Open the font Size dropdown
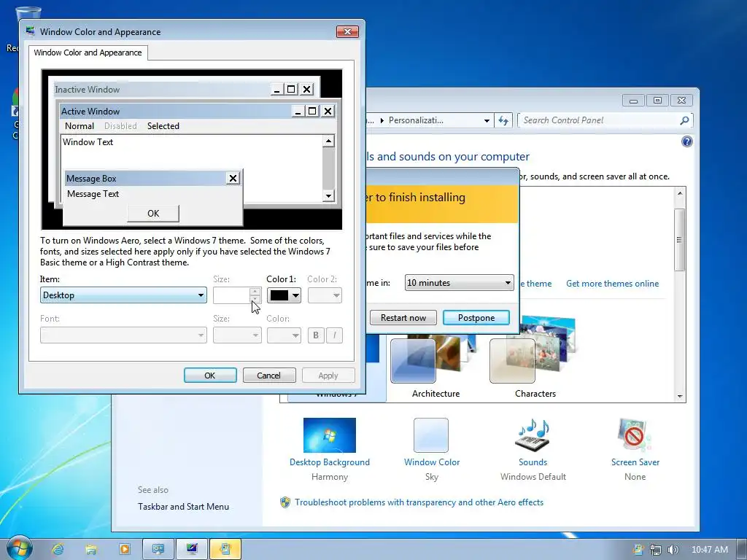 pos(237,335)
